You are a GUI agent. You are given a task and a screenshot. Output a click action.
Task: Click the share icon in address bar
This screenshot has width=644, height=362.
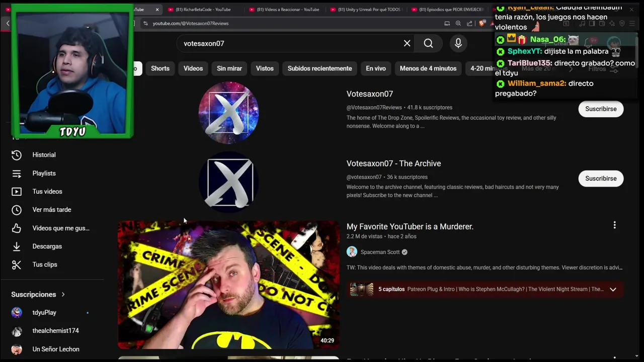coord(469,23)
